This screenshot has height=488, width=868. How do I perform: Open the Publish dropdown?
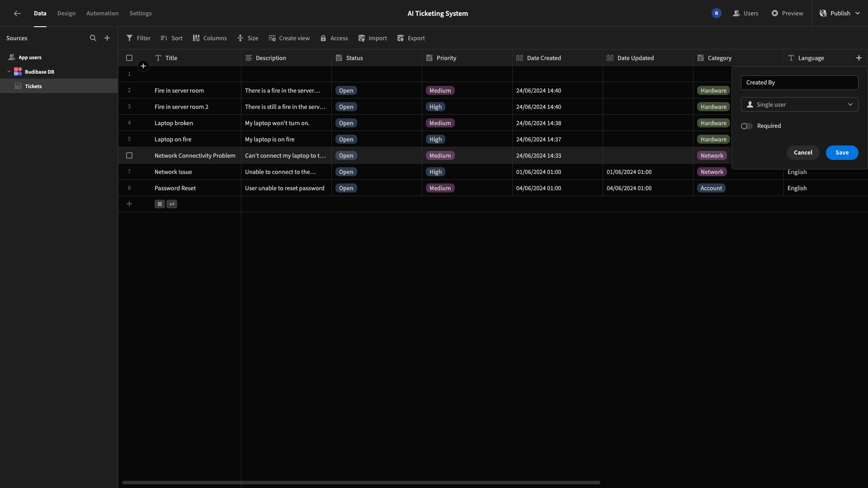840,14
